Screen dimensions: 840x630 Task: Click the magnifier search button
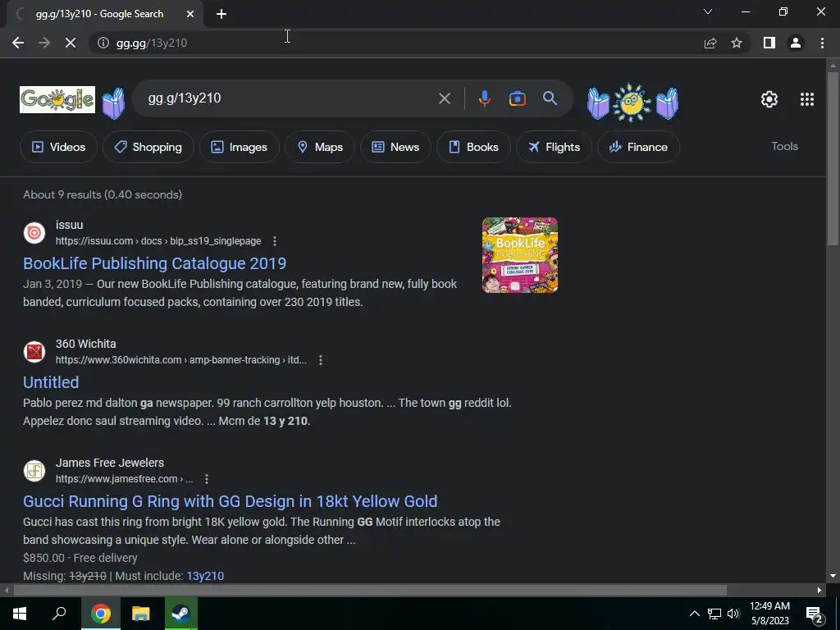coord(550,98)
